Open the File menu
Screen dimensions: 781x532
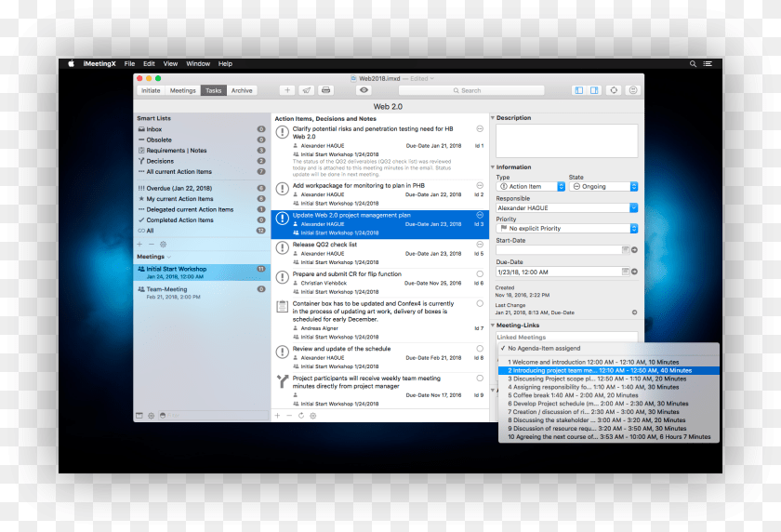129,64
